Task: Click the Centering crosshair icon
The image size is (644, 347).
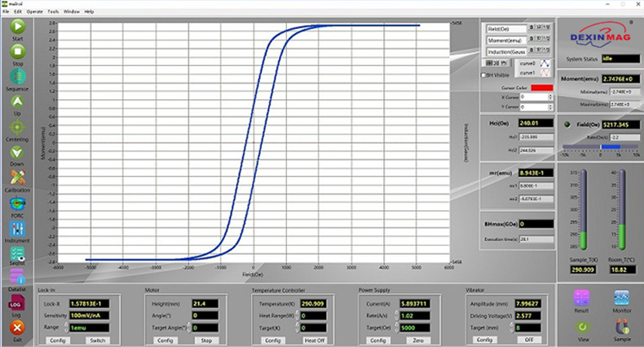Action: pos(17,128)
